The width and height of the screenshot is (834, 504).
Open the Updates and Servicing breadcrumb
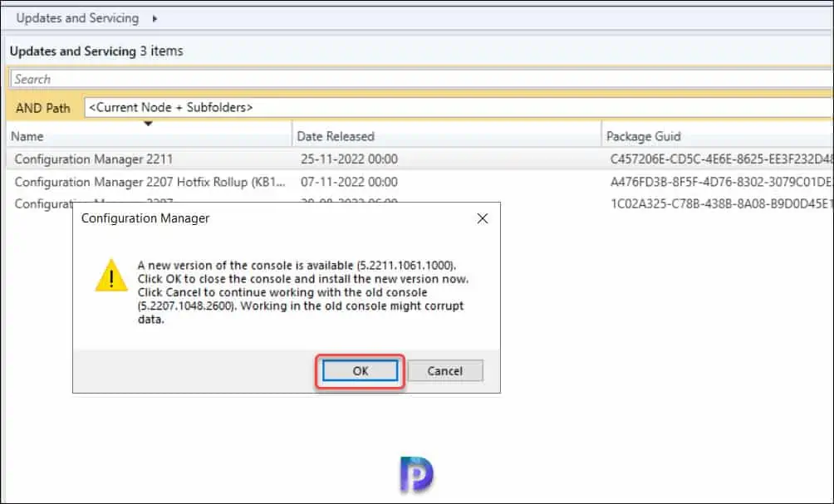point(77,18)
